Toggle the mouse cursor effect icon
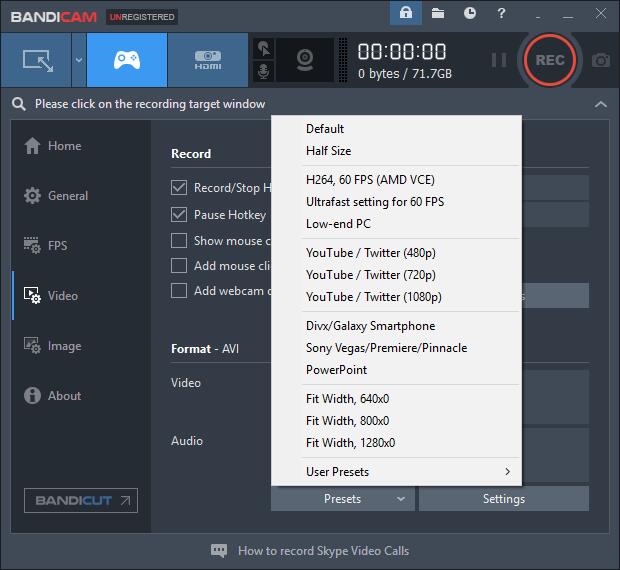This screenshot has width=620, height=570. pyautogui.click(x=264, y=49)
